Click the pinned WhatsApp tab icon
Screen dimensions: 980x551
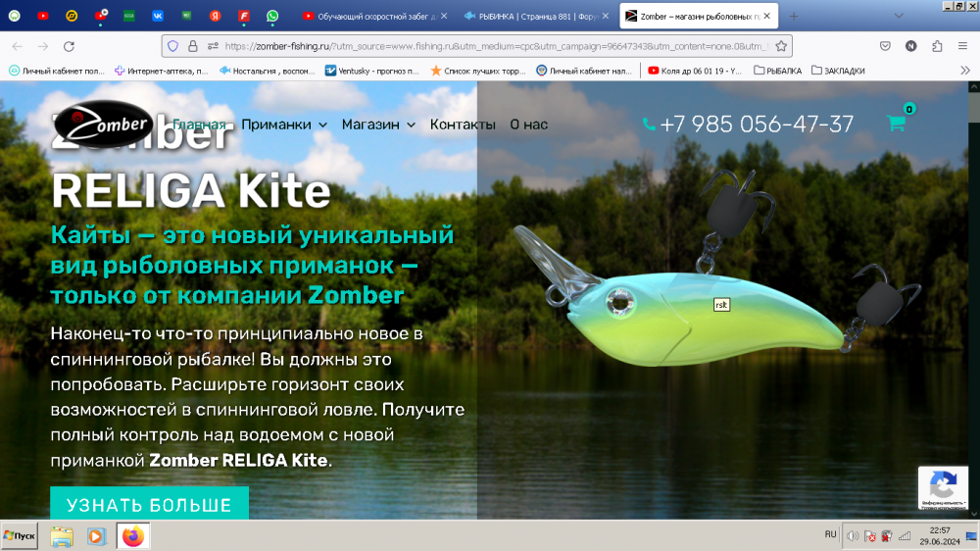pyautogui.click(x=271, y=16)
